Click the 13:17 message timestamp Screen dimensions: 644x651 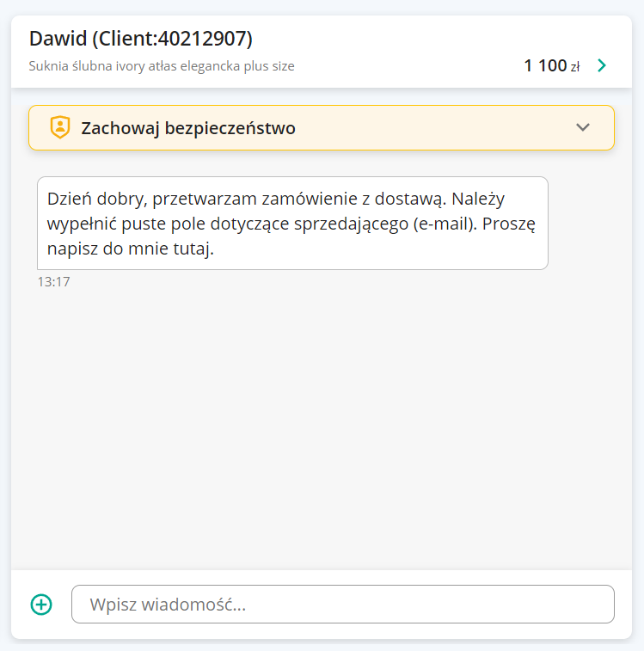tap(53, 282)
